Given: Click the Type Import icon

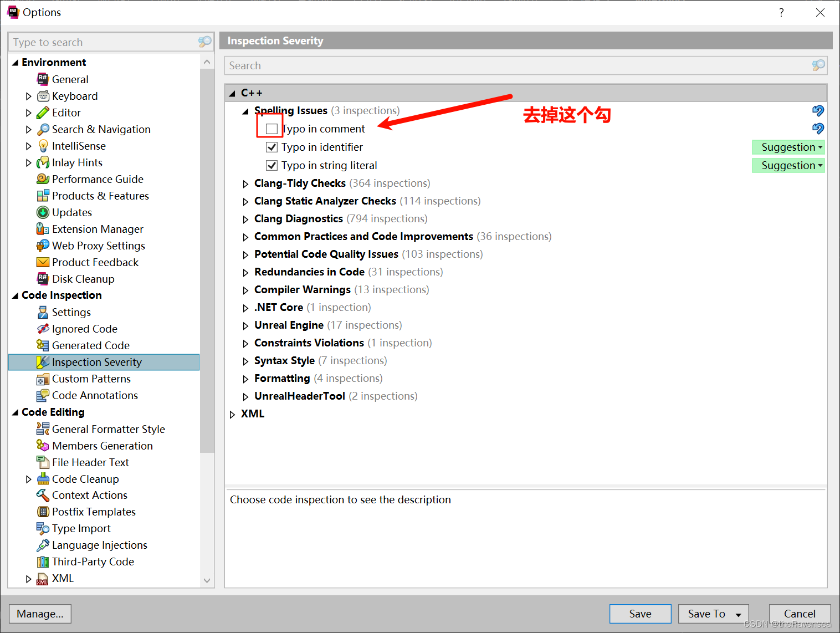Looking at the screenshot, I should (x=43, y=528).
